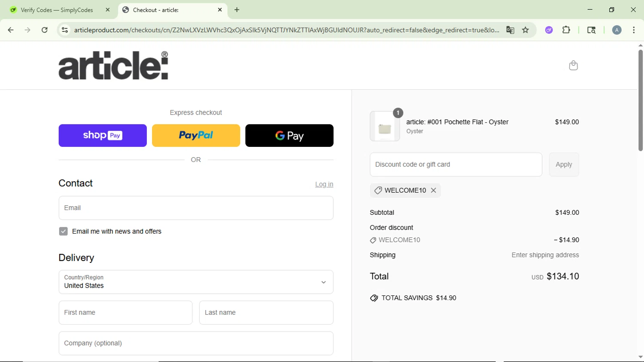Viewport: 644px width, 362px height.
Task: Open the media search side panel icon
Action: 591,30
